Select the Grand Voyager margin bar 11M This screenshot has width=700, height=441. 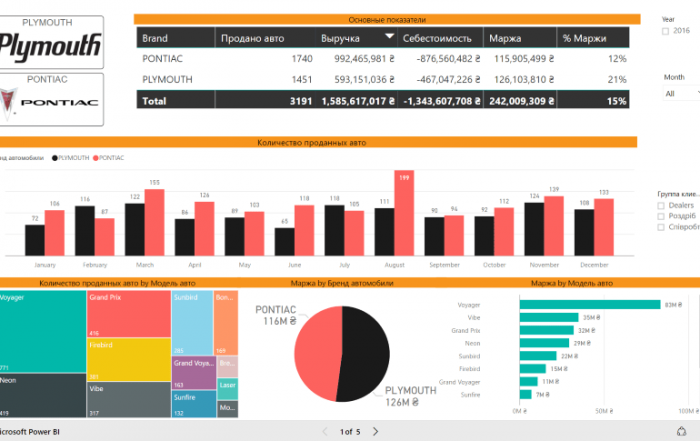[529, 382]
